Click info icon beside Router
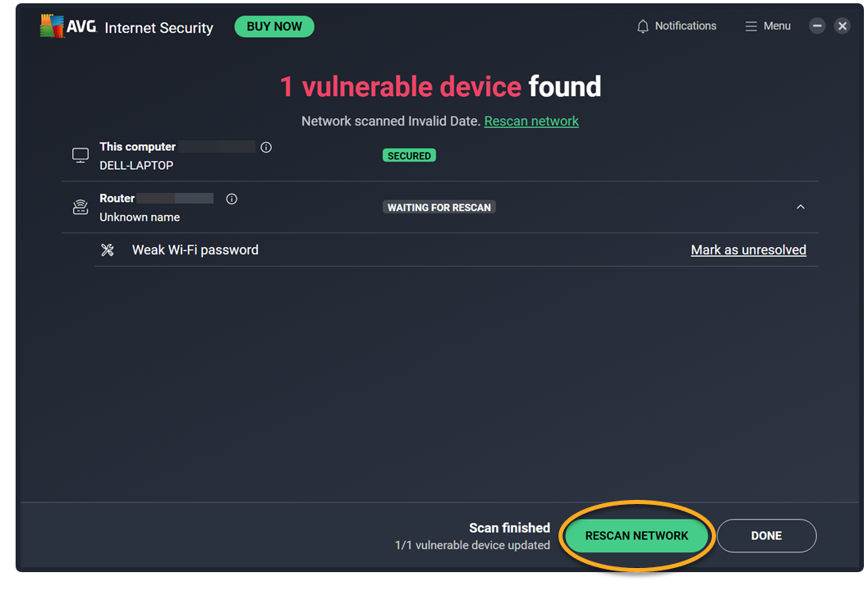 232,199
